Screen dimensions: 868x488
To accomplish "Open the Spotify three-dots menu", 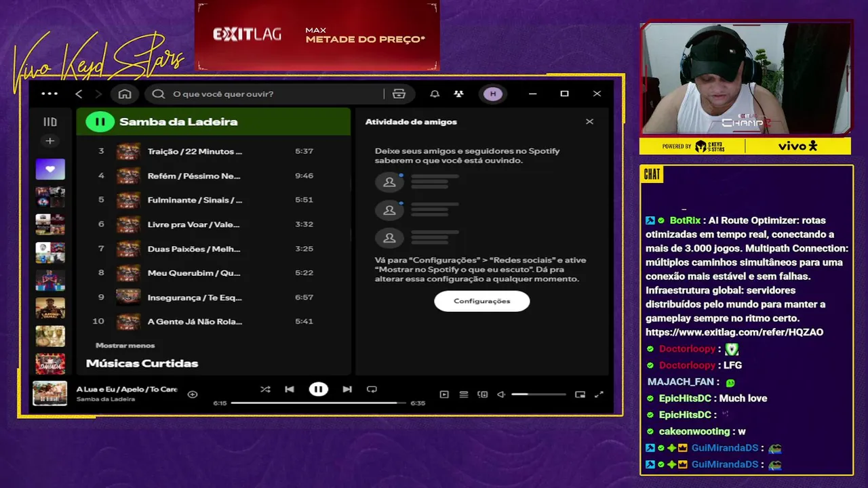I will (50, 94).
